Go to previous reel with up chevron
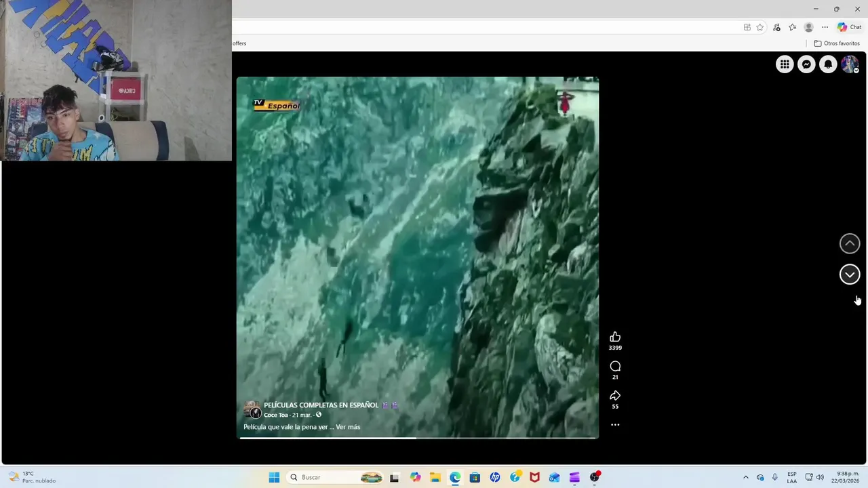Viewport: 868px width, 488px height. (x=850, y=243)
